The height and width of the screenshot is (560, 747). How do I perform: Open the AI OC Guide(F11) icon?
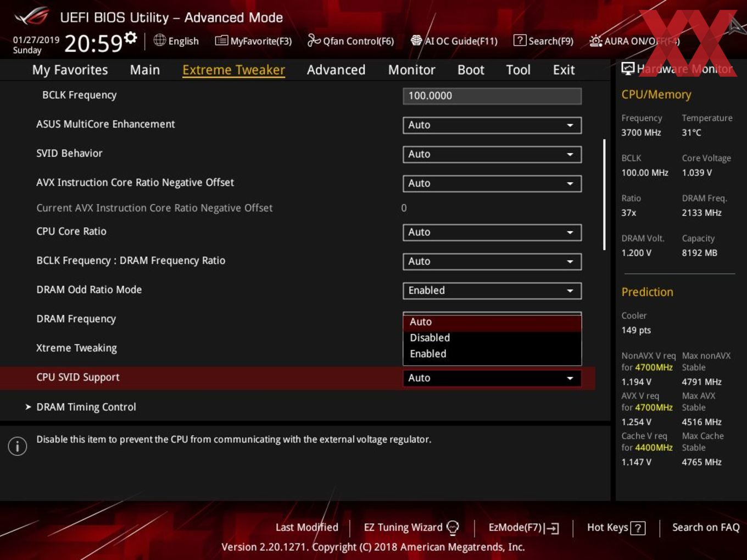click(x=416, y=40)
